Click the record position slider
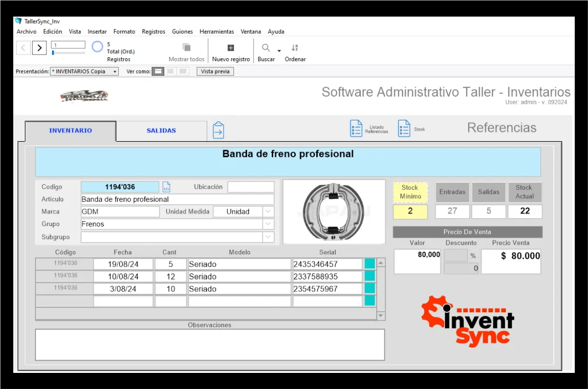 [x=68, y=53]
